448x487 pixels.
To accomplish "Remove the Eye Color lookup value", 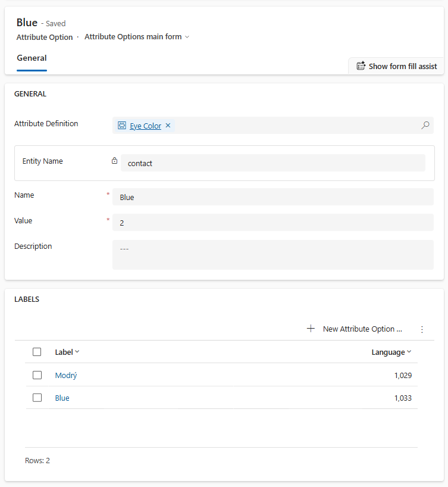I will pos(168,126).
